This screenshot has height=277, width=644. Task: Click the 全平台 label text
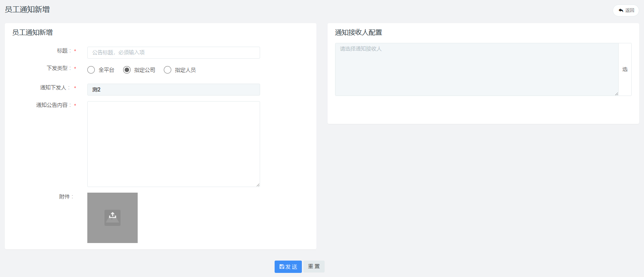click(x=106, y=70)
